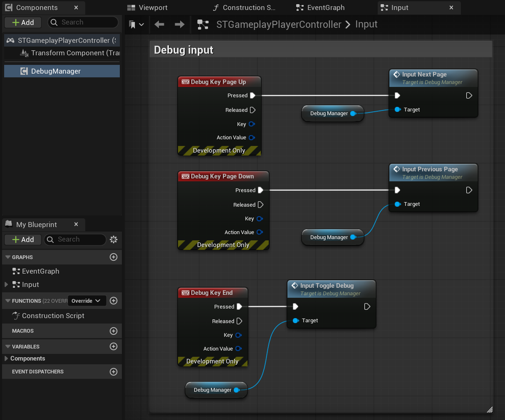Click the Components panel search field
The width and height of the screenshot is (505, 420).
coord(83,22)
